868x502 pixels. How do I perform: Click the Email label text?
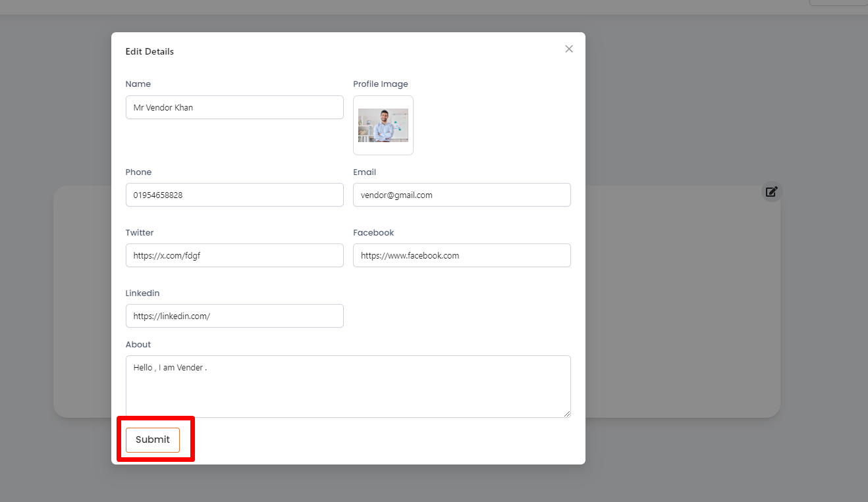tap(364, 172)
